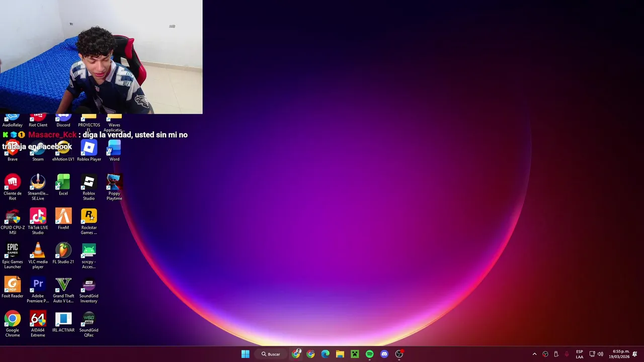The height and width of the screenshot is (362, 644).
Task: Open the clock showing 6:55 p.m.
Action: pyautogui.click(x=619, y=354)
